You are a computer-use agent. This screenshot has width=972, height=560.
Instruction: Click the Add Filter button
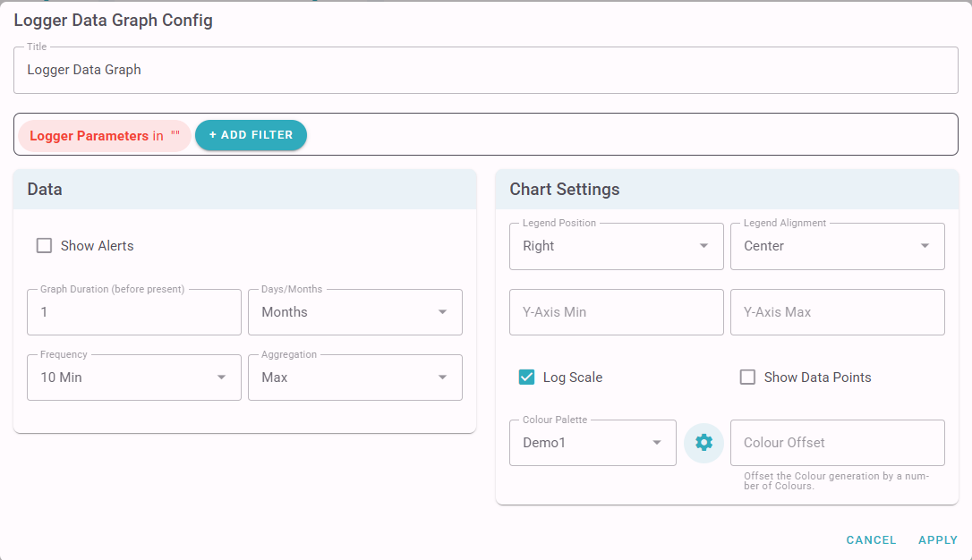coord(251,135)
